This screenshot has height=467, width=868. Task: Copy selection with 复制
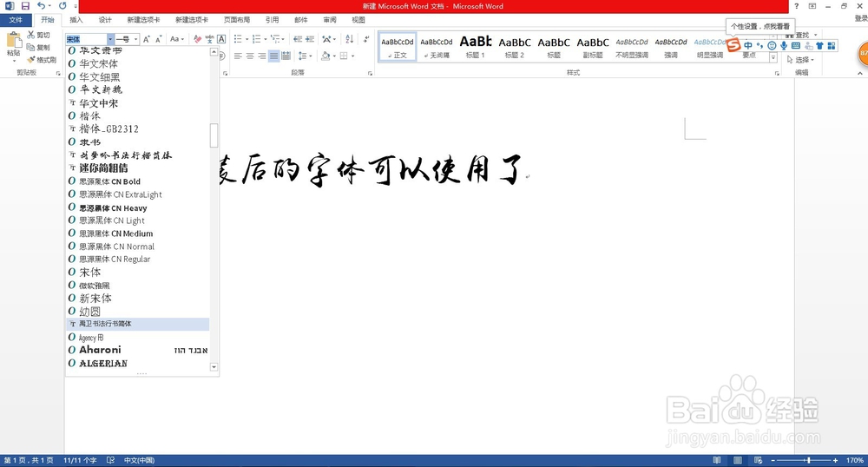[38, 48]
